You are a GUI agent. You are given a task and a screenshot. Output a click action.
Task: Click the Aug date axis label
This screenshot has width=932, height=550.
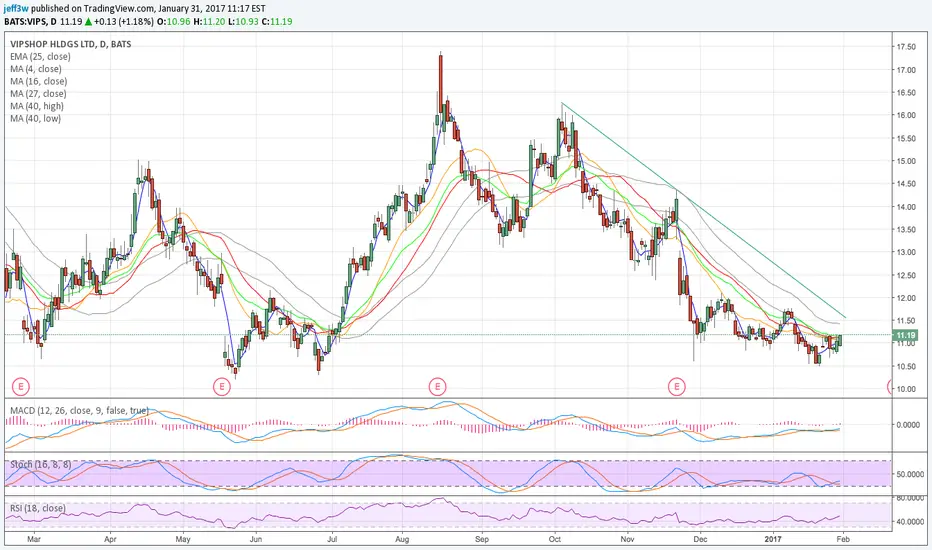(402, 539)
